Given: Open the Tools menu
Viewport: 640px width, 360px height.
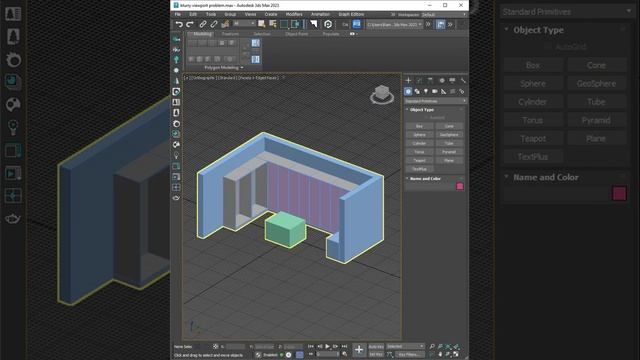Looking at the screenshot, I should 211,14.
